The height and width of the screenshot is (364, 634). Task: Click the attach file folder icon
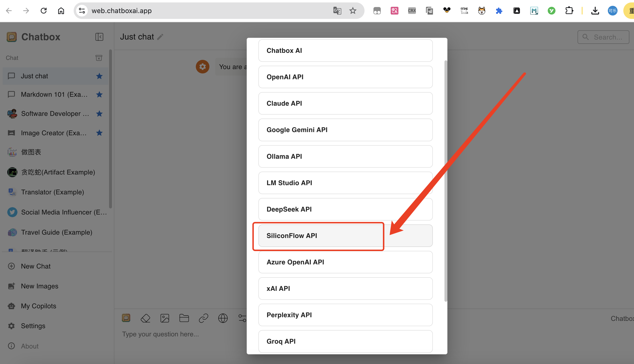(184, 318)
